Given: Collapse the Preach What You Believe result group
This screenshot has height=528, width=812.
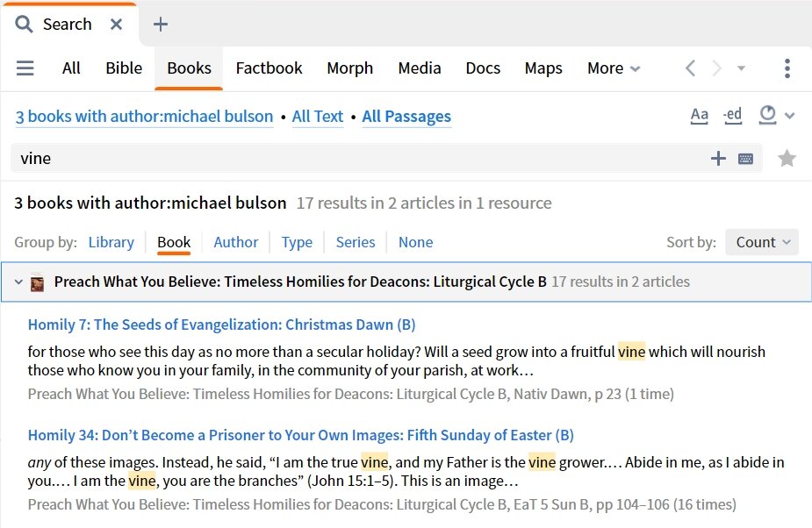Looking at the screenshot, I should pos(18,282).
